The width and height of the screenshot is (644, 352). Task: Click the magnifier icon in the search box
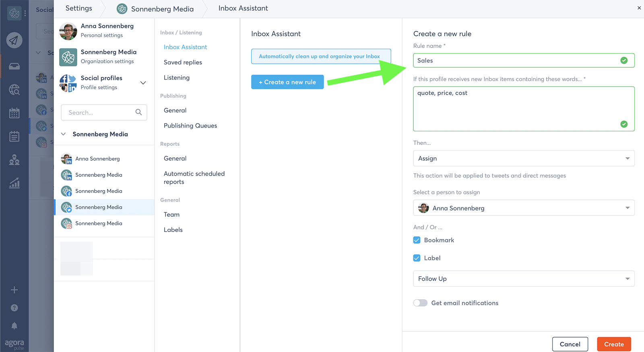click(138, 112)
